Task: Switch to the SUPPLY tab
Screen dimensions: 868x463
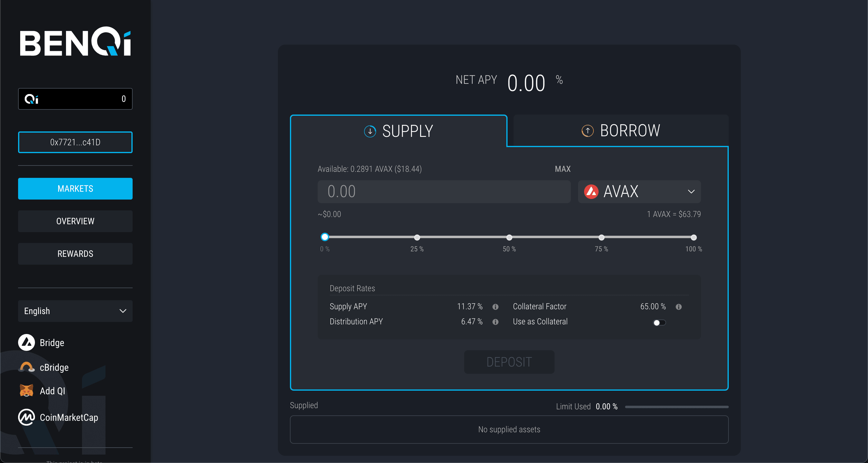Action: (x=399, y=131)
